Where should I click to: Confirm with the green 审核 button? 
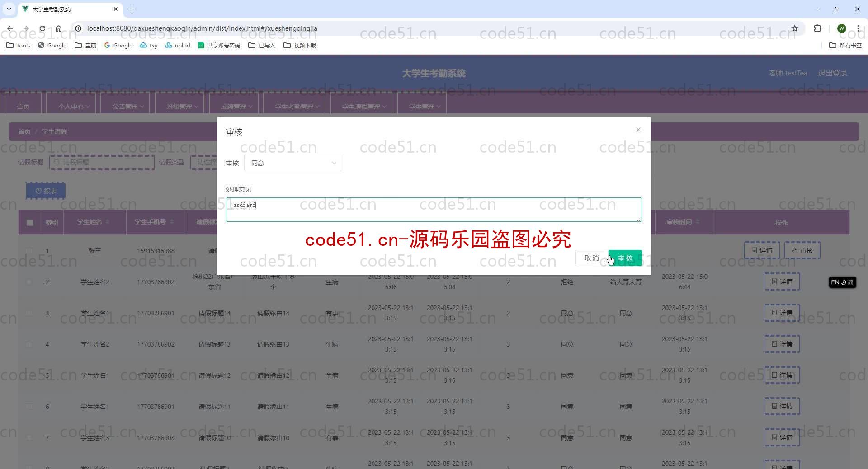[x=625, y=258]
